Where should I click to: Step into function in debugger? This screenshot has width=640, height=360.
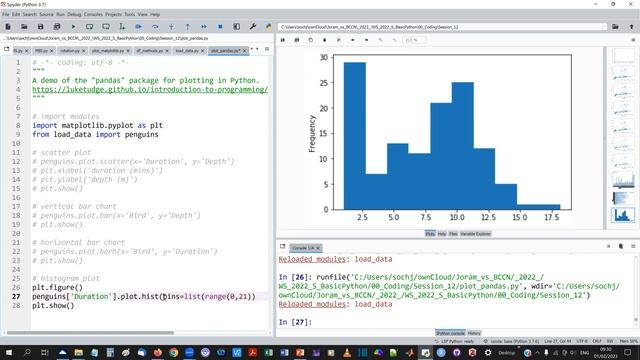pos(171,27)
